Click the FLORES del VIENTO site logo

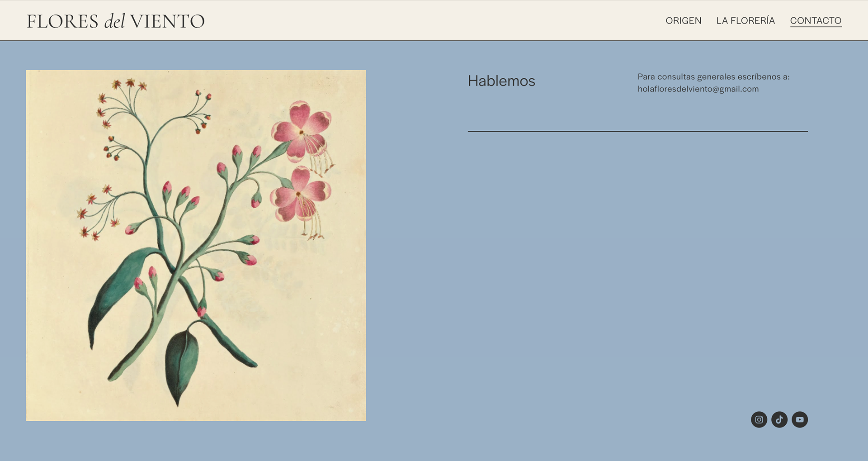[116, 21]
